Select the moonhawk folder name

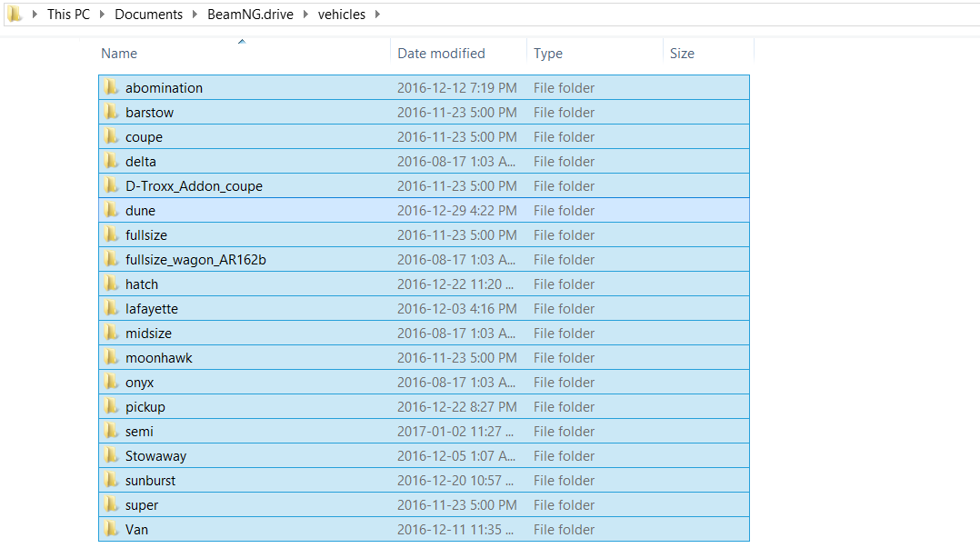click(159, 357)
